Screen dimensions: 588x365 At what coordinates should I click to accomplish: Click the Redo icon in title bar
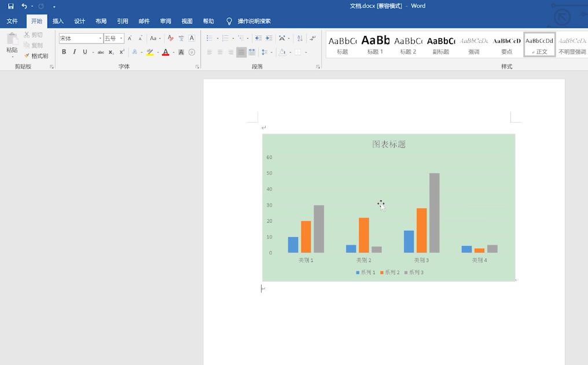point(41,6)
